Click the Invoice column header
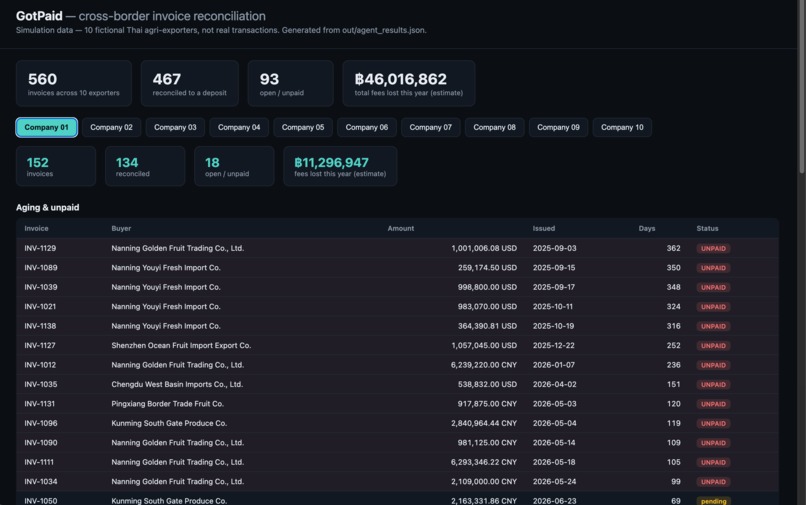 [36, 228]
